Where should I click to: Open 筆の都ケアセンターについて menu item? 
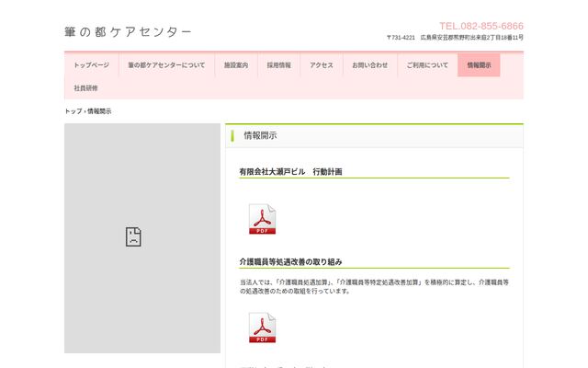click(x=166, y=65)
